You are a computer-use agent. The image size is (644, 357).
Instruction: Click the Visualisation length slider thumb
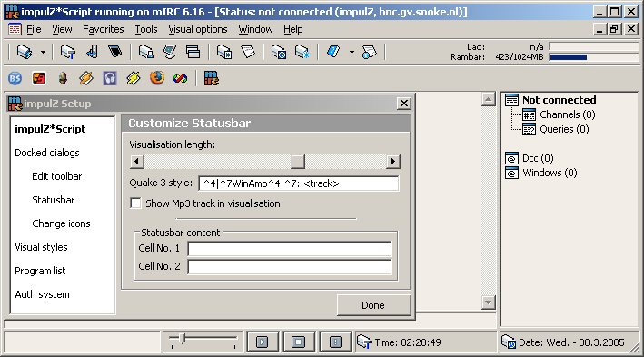[x=298, y=162]
